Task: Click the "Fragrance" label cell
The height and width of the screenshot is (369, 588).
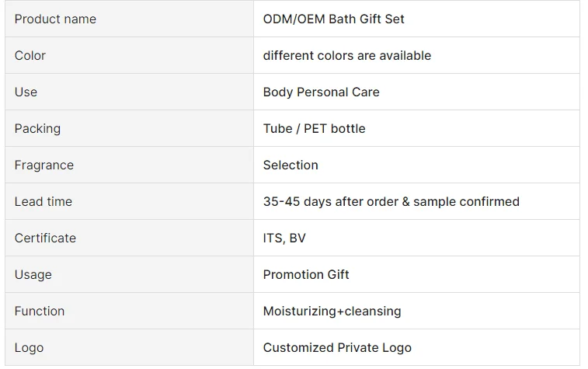Action: pos(44,165)
